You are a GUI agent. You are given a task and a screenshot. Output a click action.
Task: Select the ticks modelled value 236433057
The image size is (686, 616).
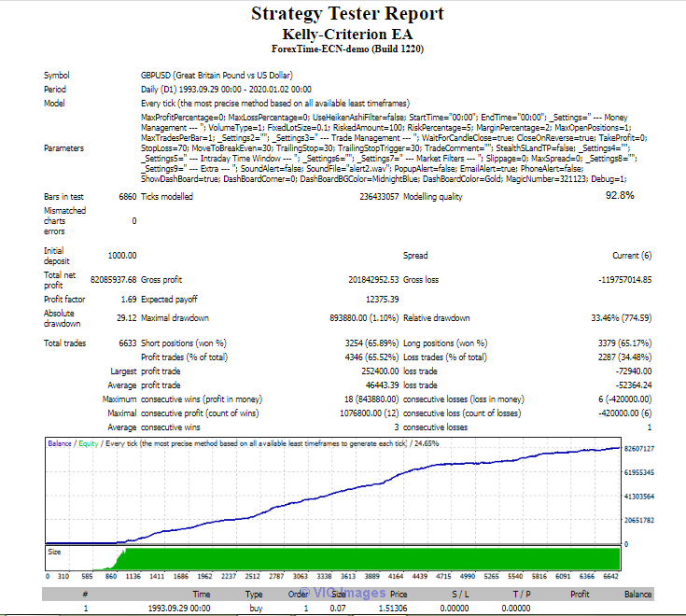[379, 197]
